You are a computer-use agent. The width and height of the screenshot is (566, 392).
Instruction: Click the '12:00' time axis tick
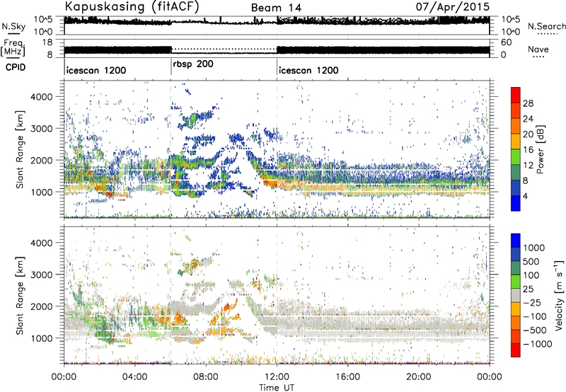[277, 377]
